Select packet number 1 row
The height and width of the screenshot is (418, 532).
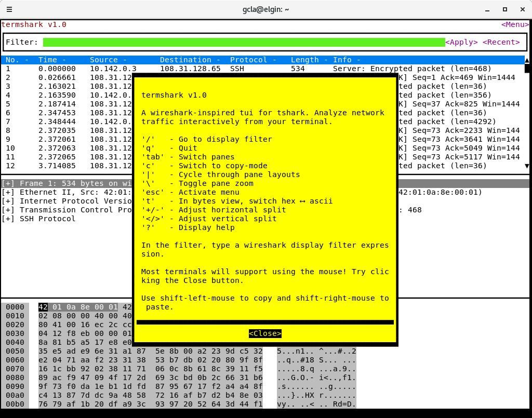tap(263, 69)
